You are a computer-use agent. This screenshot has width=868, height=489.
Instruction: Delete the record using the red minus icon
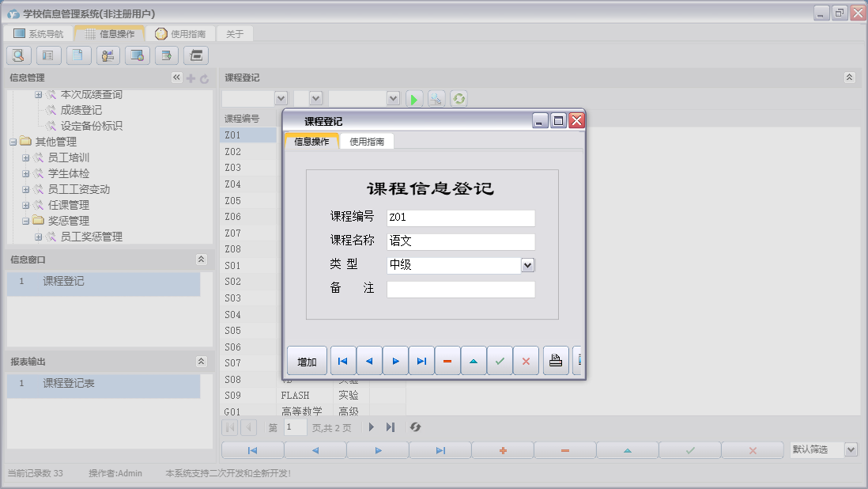447,361
